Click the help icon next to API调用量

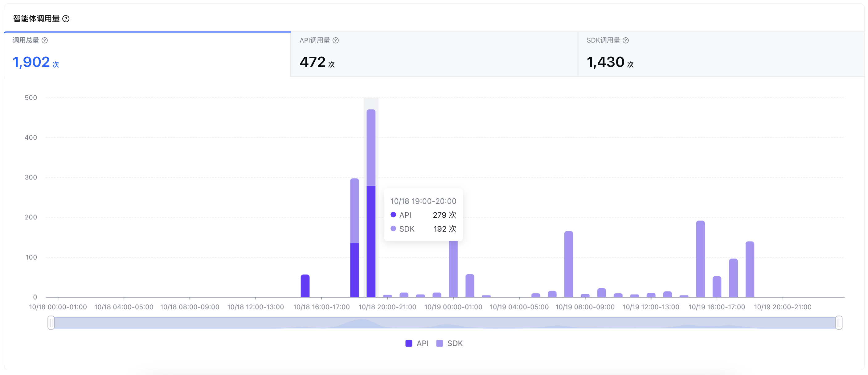point(336,40)
